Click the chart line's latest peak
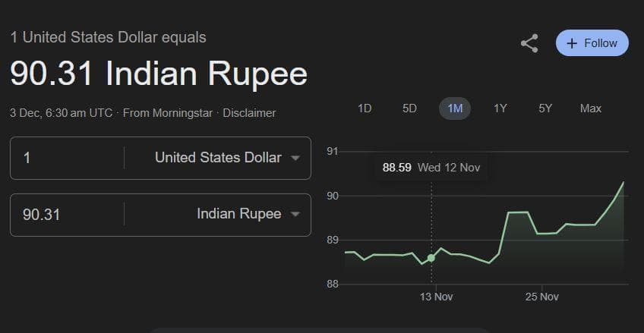The height and width of the screenshot is (333, 644). point(623,182)
